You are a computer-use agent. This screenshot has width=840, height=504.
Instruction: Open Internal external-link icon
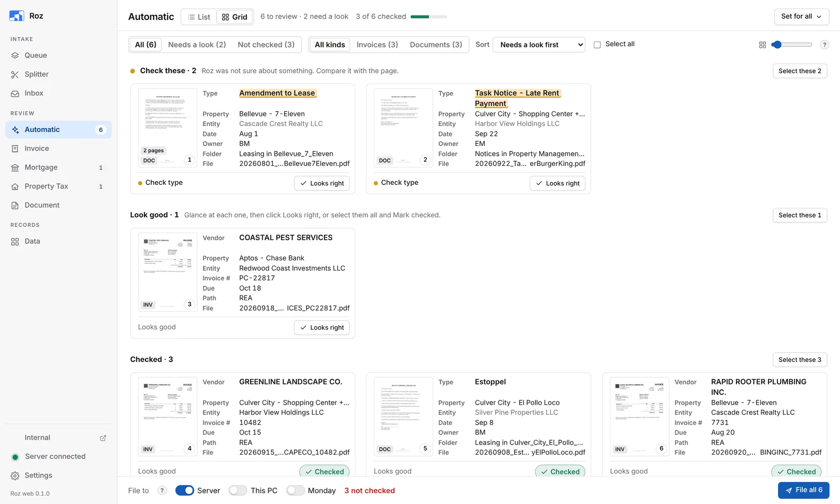tap(103, 438)
